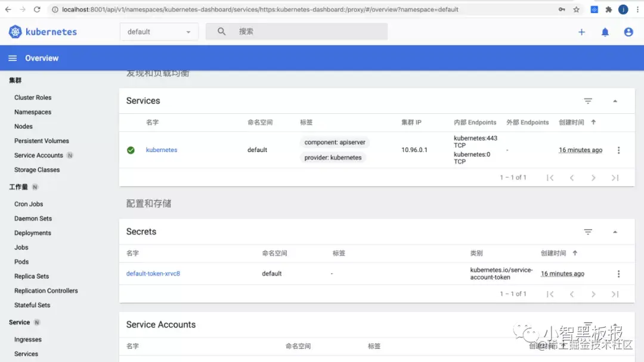644x362 pixels.
Task: Go to previous page of Secrets
Action: 572,294
